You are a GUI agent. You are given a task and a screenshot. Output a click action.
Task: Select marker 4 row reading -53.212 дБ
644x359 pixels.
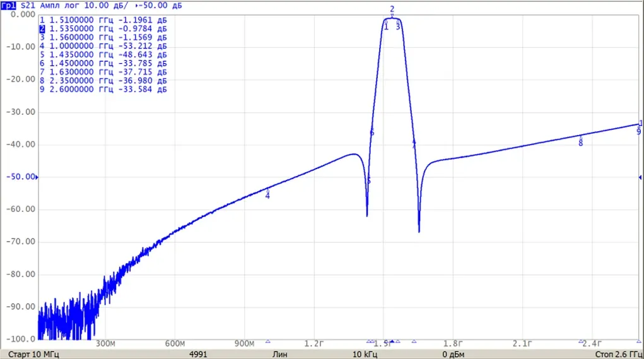[x=103, y=46]
